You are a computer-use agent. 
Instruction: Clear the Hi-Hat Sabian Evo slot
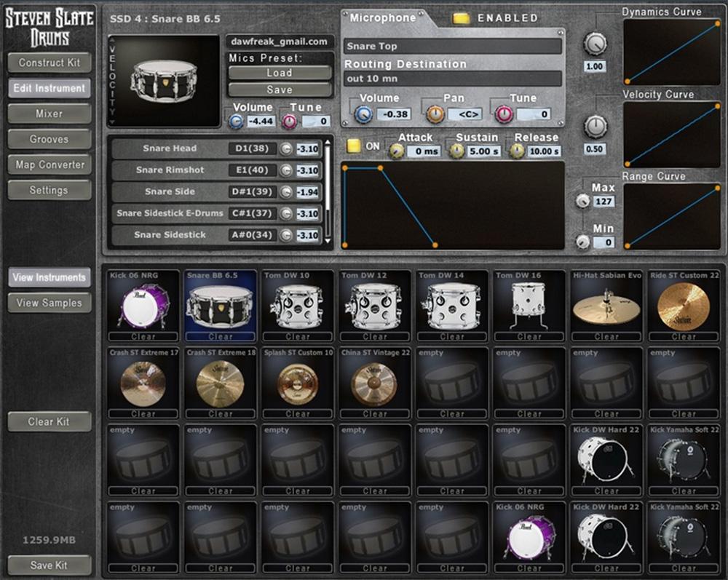pos(606,336)
